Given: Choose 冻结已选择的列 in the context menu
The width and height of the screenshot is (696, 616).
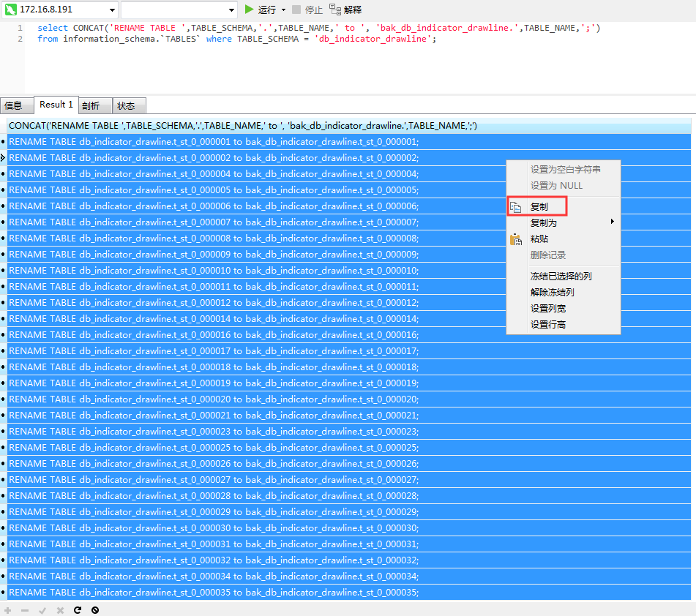Looking at the screenshot, I should (564, 276).
